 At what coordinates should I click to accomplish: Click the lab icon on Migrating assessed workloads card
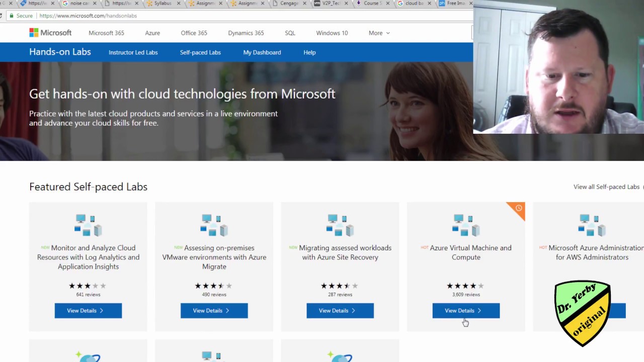pos(340,225)
